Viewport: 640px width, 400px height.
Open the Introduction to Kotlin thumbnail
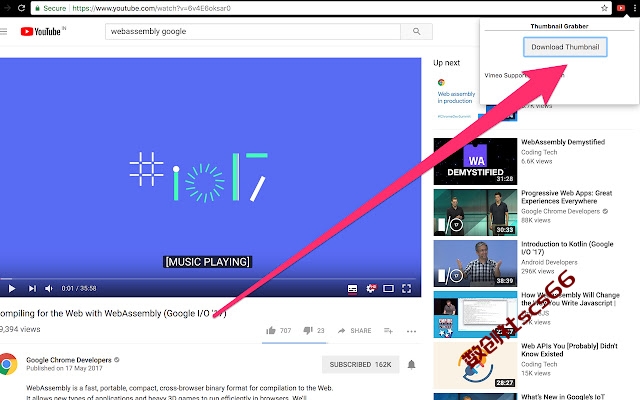[x=475, y=263]
